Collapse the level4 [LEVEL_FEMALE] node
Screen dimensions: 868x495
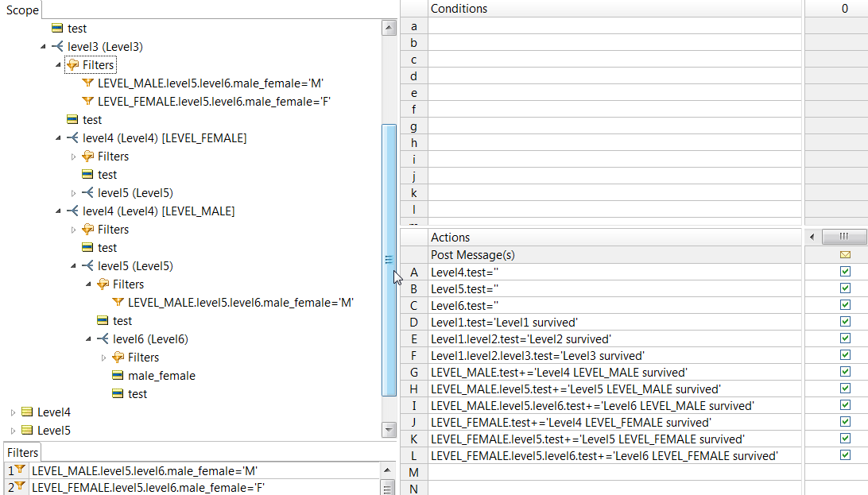click(58, 138)
